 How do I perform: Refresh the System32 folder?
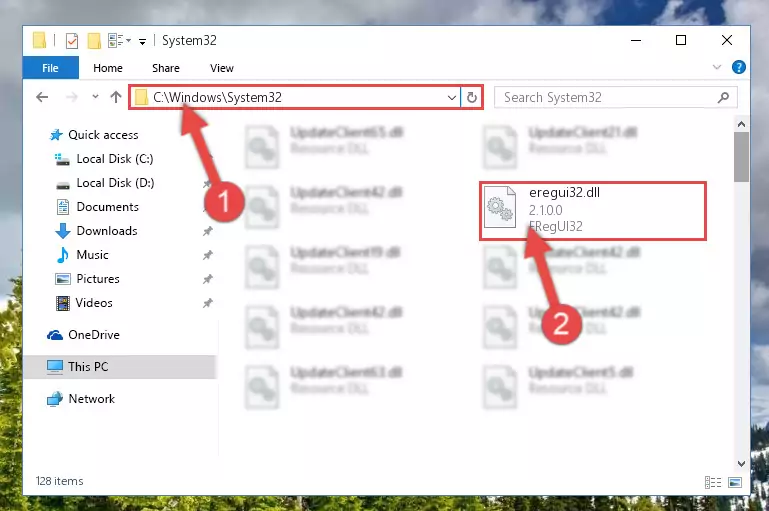click(x=472, y=98)
